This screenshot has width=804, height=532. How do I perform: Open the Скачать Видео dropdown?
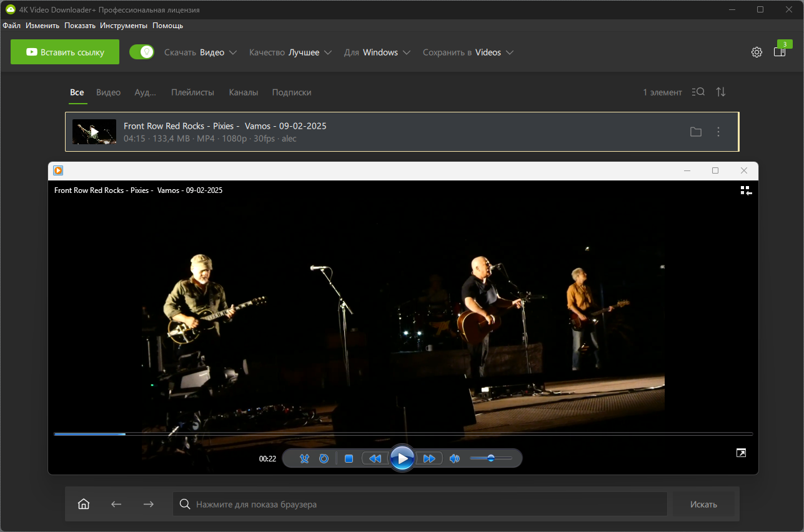click(x=201, y=52)
